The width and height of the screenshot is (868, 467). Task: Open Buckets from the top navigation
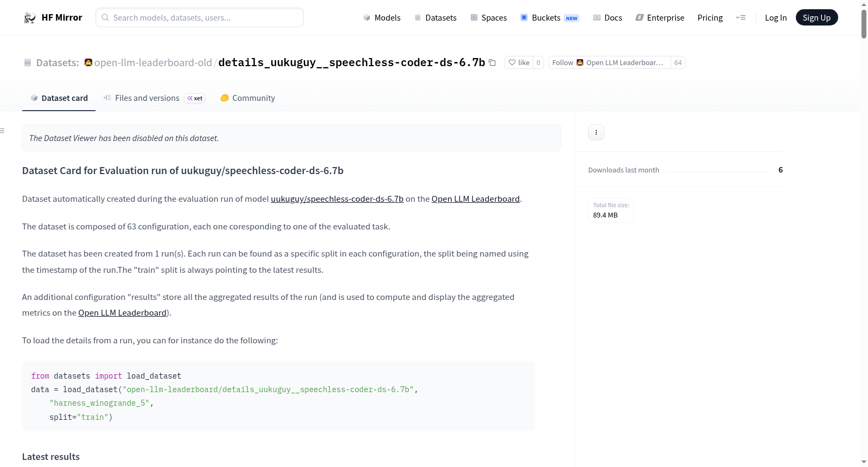(x=550, y=18)
